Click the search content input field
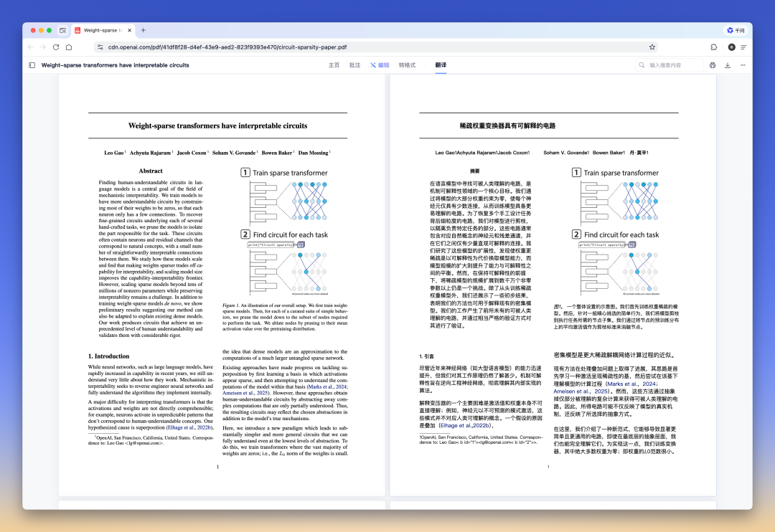The height and width of the screenshot is (532, 775). click(675, 65)
